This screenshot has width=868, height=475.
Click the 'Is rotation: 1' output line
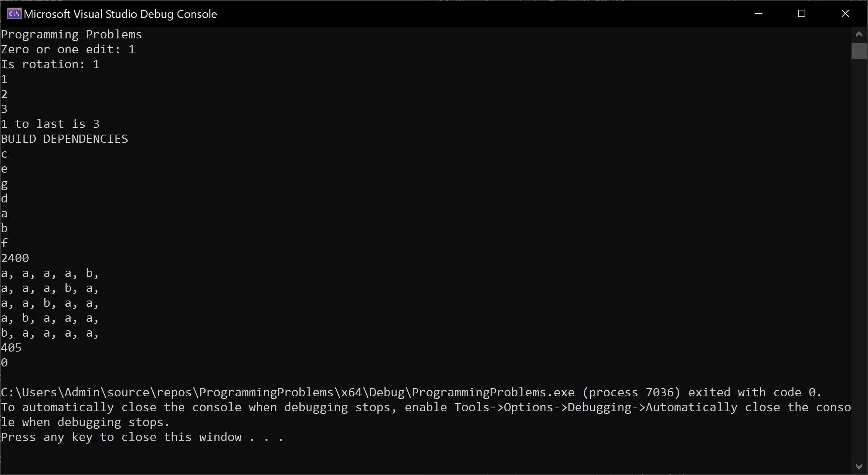[50, 65]
